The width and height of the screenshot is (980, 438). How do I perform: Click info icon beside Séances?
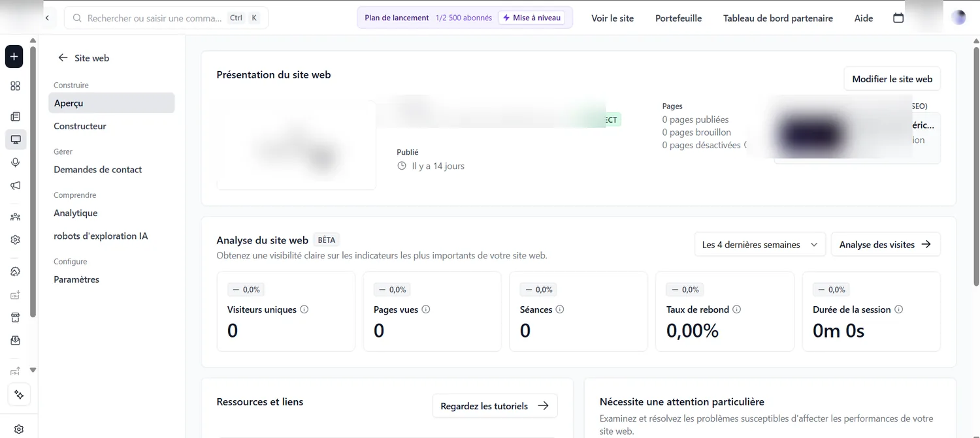pyautogui.click(x=560, y=309)
